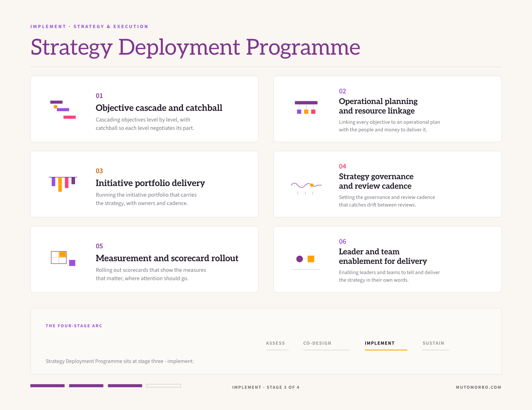
Task: Open the Initiative portfolio delivery heading
Action: pyautogui.click(x=150, y=183)
